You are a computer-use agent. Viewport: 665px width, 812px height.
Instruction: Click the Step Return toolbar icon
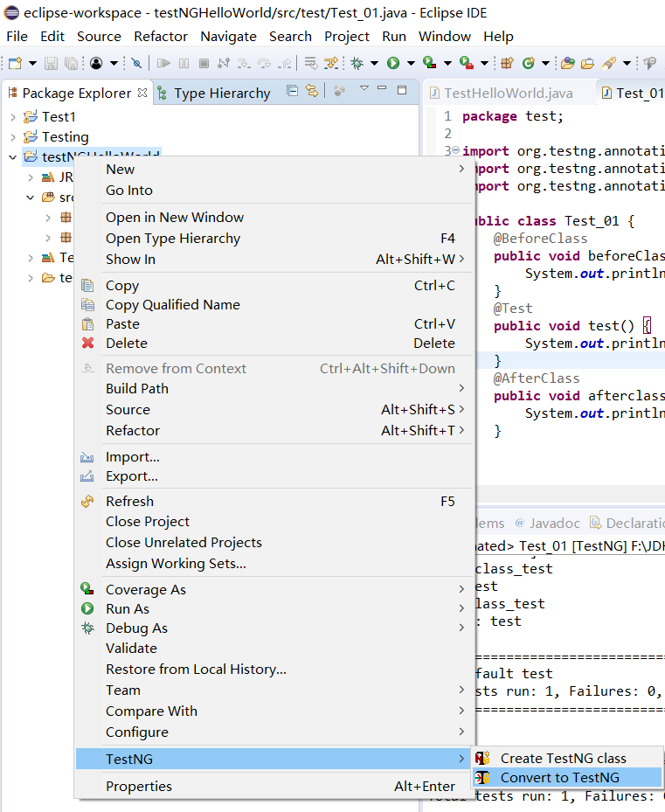coord(284,63)
